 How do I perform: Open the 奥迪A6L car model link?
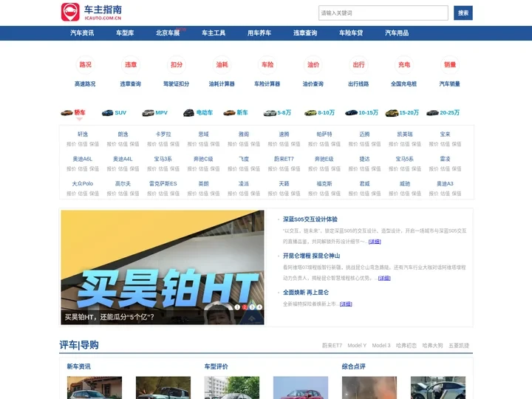pyautogui.click(x=83, y=159)
